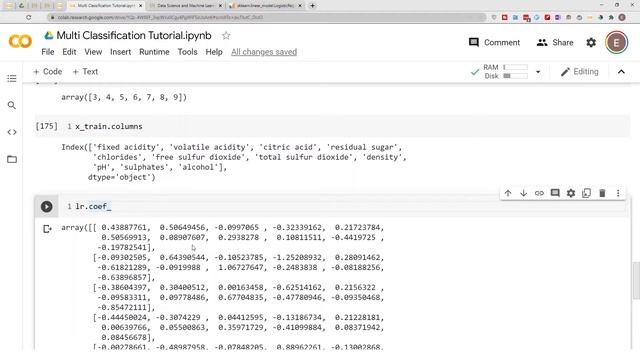The height and width of the screenshot is (360, 640).
Task: Open the File menu
Action: (48, 52)
